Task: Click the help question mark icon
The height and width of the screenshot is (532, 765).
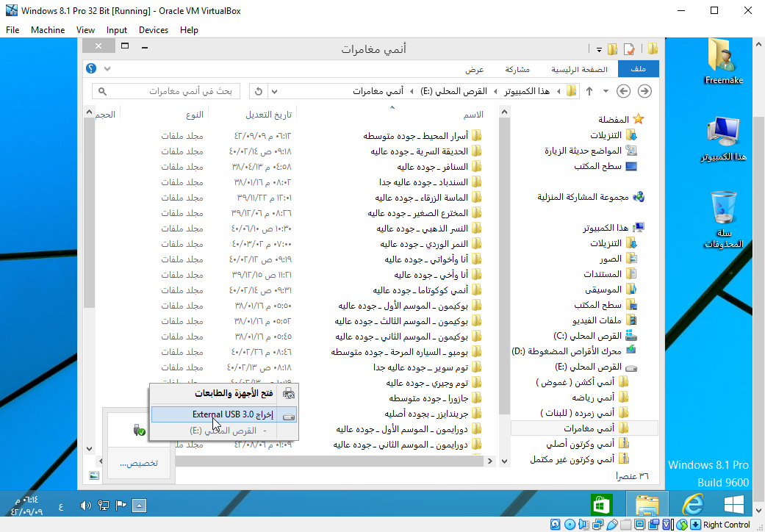Action: click(91, 68)
